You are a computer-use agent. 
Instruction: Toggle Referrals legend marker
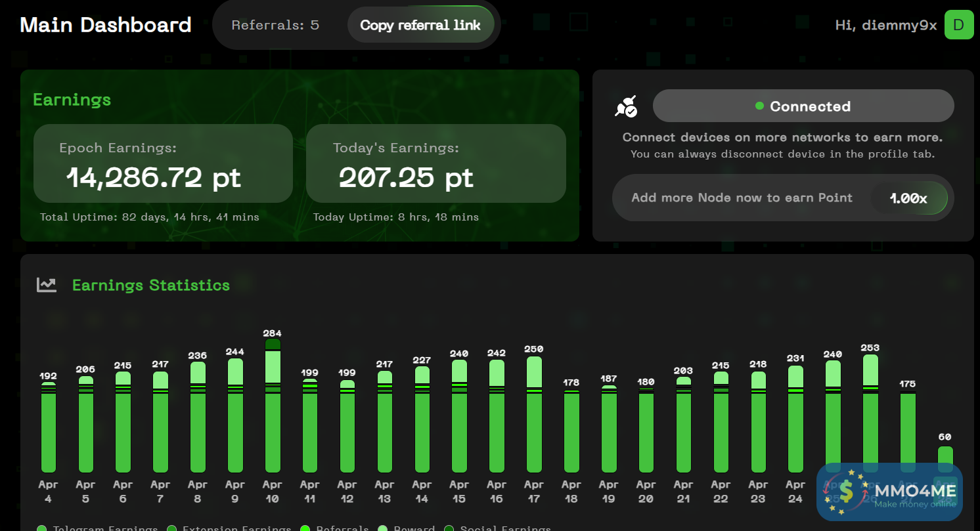coord(305,528)
